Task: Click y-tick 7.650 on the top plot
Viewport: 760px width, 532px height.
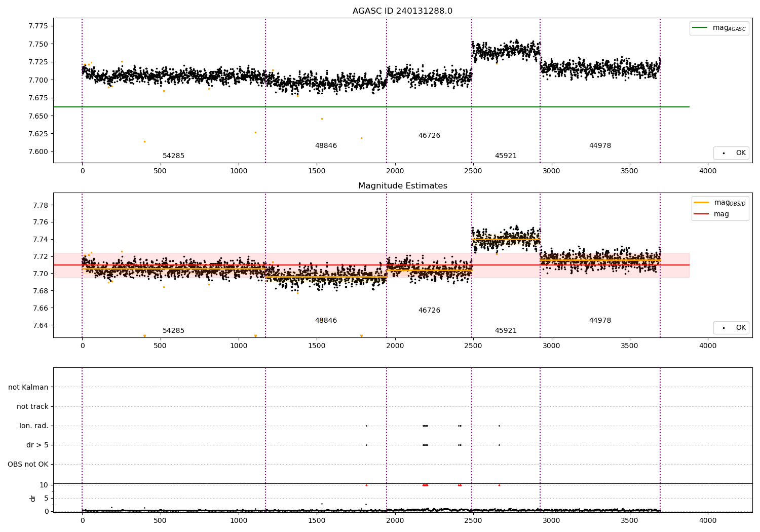Action: (39, 116)
